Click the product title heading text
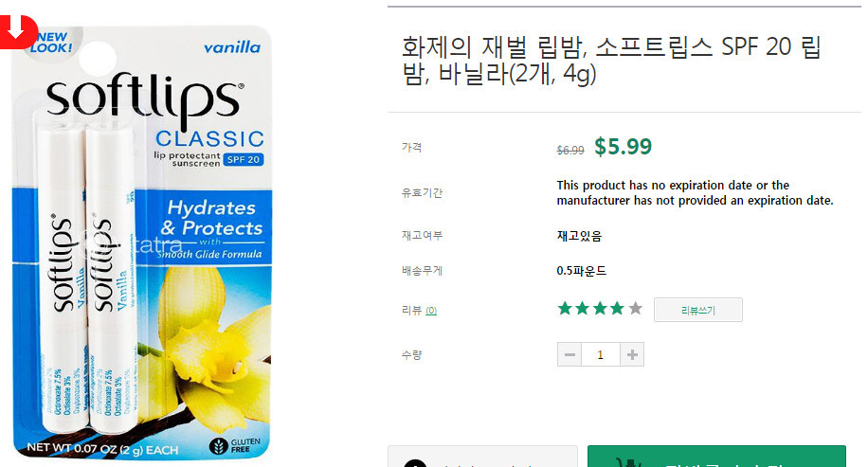The width and height of the screenshot is (868, 467). pos(611,60)
